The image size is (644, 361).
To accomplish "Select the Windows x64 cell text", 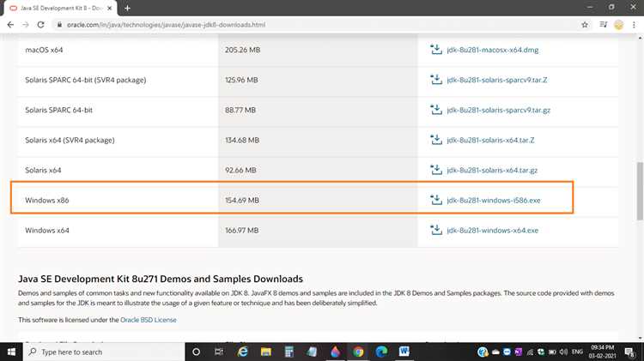I will click(47, 231).
